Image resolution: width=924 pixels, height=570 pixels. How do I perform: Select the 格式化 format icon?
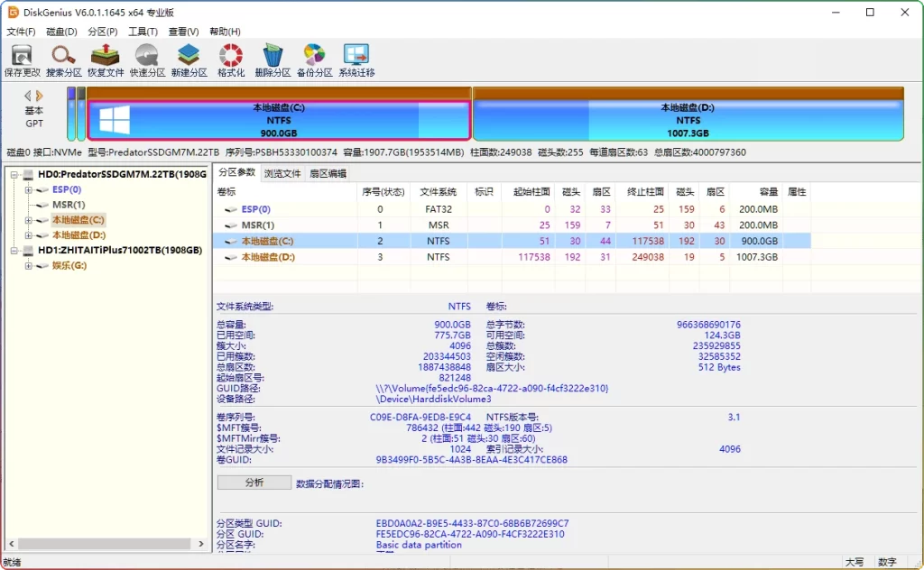coord(231,60)
